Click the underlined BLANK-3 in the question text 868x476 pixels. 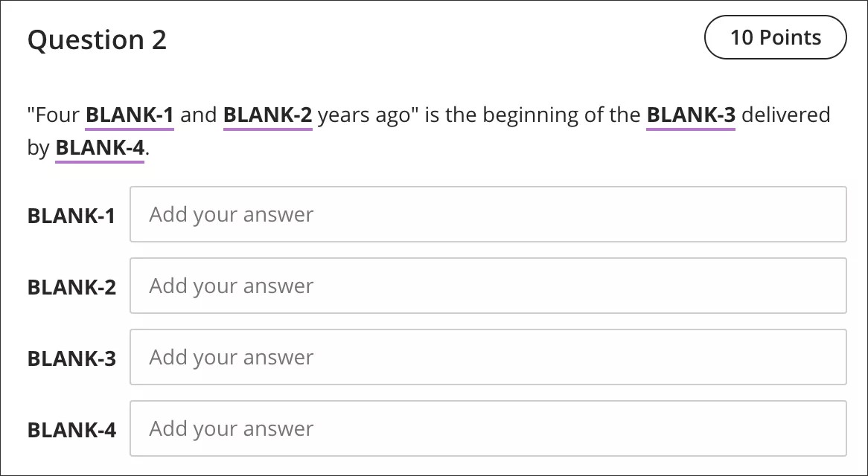pos(691,115)
